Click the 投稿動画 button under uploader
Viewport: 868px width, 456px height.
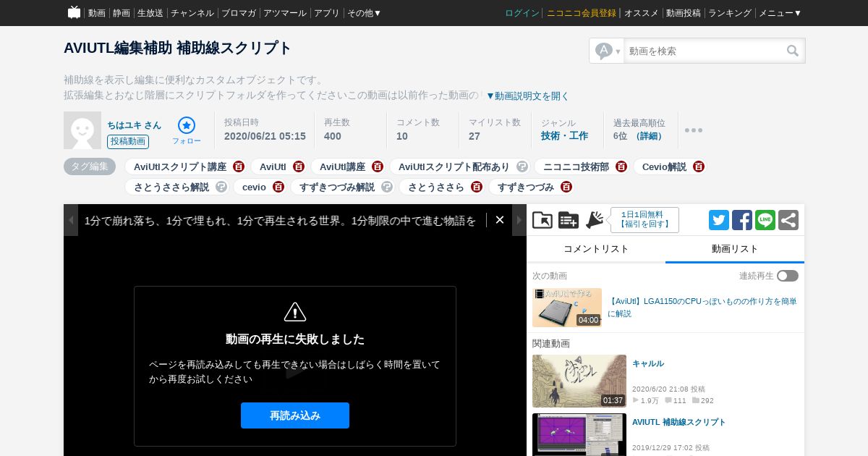pyautogui.click(x=128, y=142)
